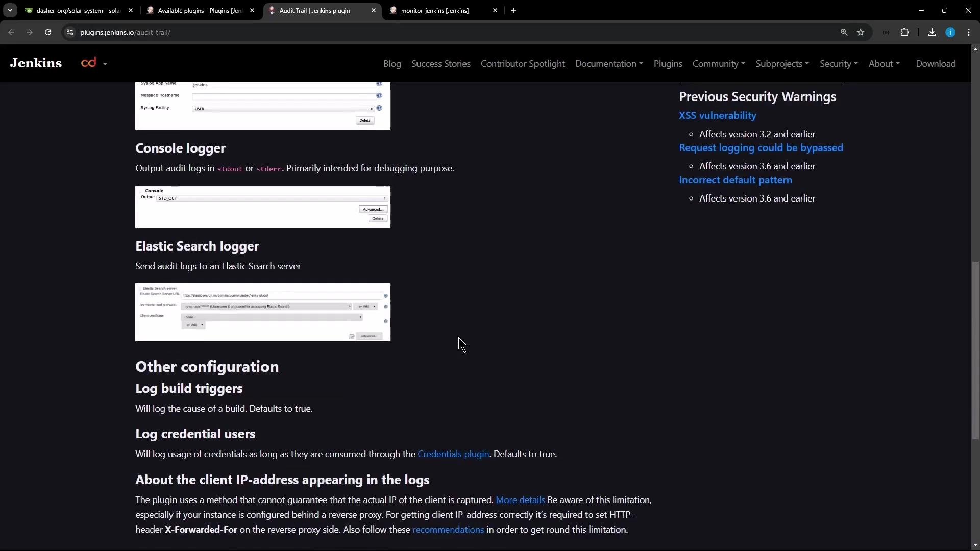Open Request logging could be bypassed link
Screen dimensions: 980x551
761,147
